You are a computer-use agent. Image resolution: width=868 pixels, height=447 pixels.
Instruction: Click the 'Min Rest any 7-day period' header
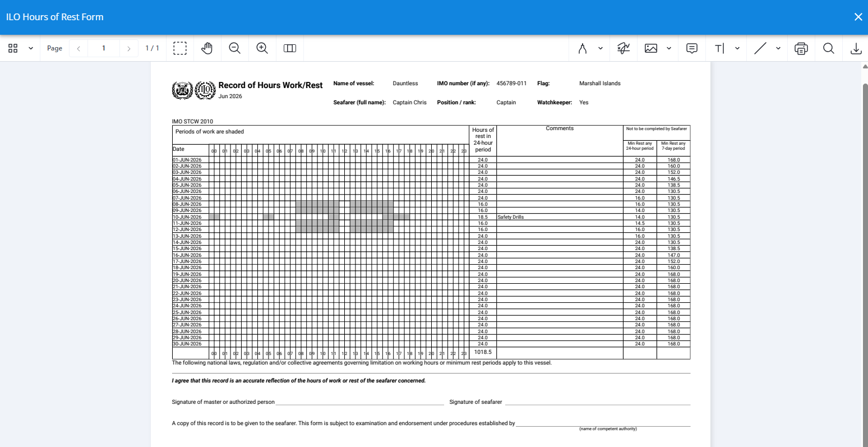[673, 146]
